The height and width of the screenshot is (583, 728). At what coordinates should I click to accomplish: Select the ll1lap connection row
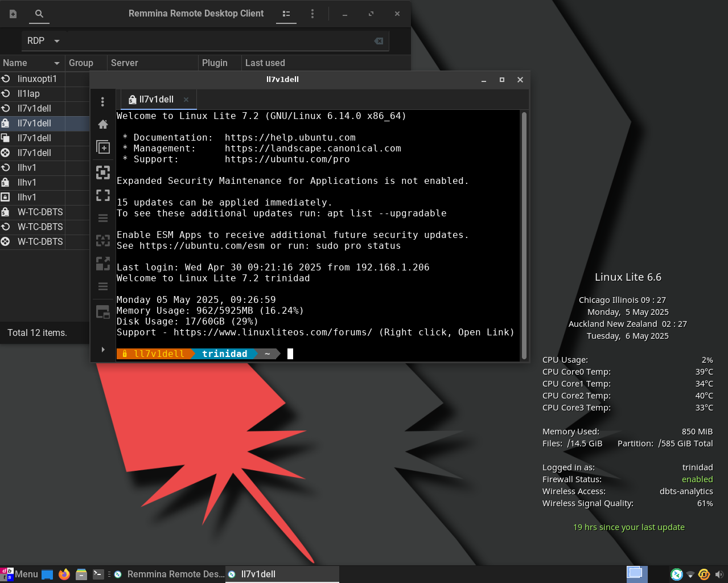tap(44, 93)
